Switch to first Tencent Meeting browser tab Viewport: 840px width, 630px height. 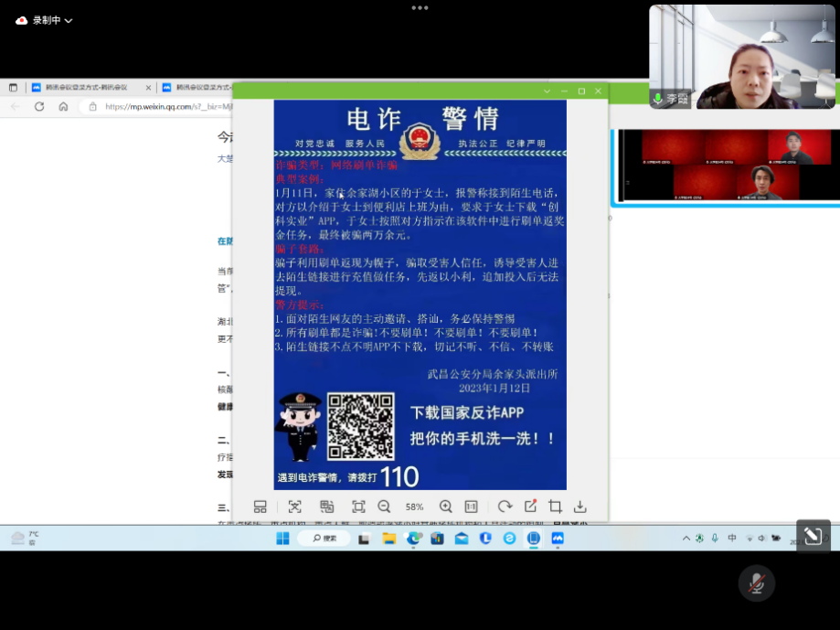coord(87,88)
